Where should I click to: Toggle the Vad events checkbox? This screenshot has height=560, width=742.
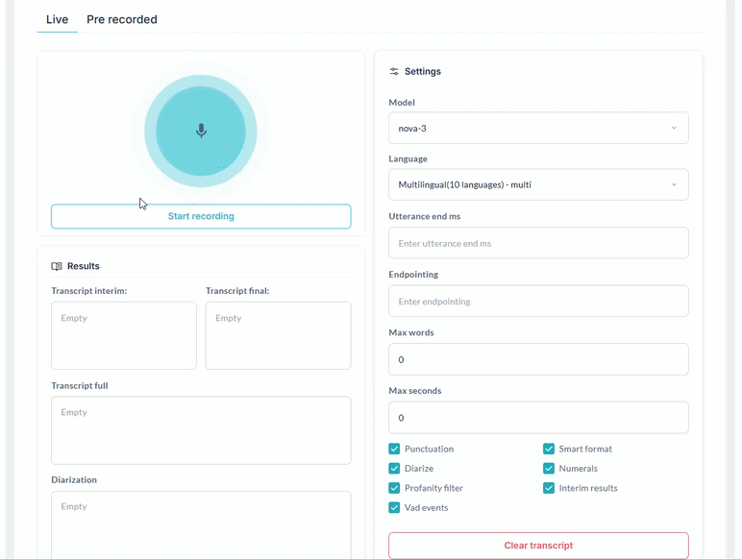pyautogui.click(x=394, y=507)
